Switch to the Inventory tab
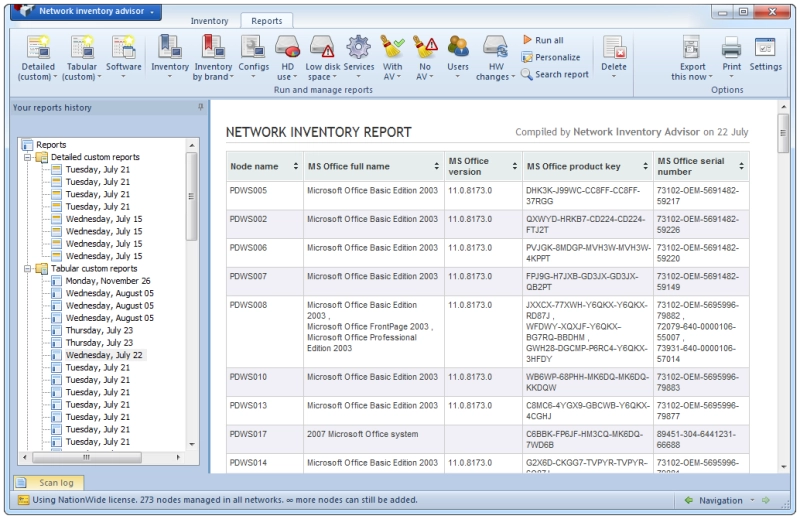This screenshot has height=519, width=800. 209,21
